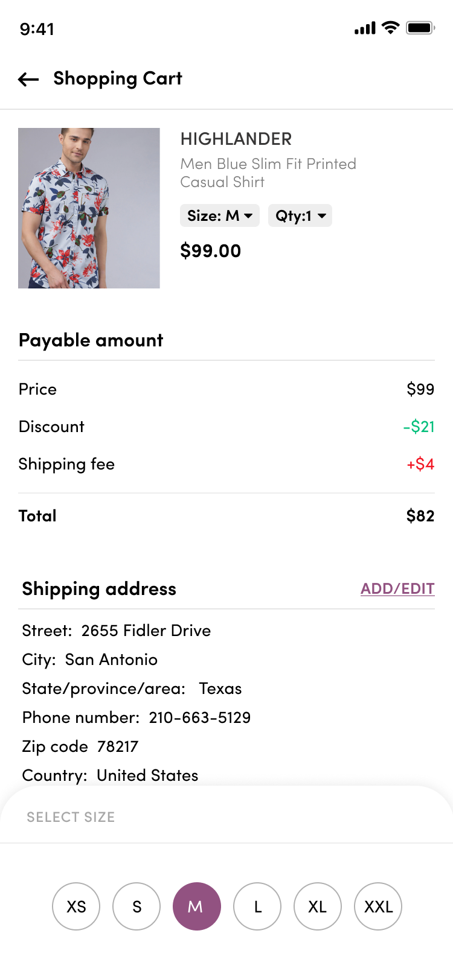Click the ADD/EDIT shipping address link

click(x=397, y=588)
